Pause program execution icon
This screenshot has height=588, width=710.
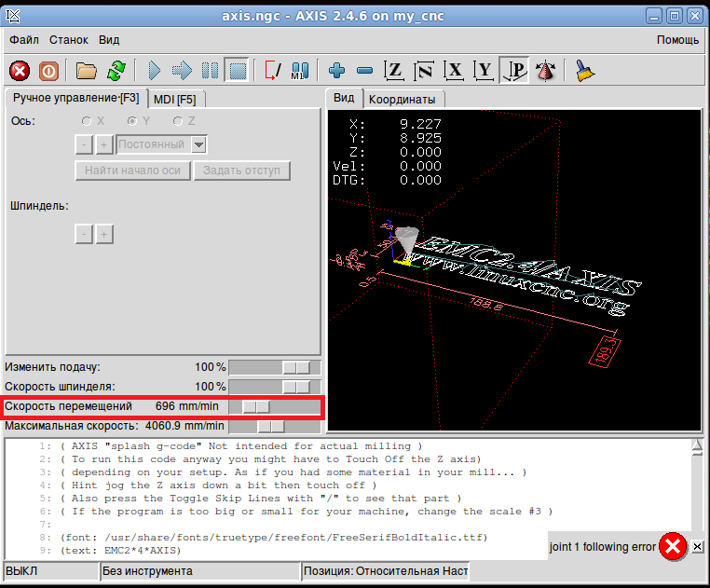pyautogui.click(x=210, y=71)
